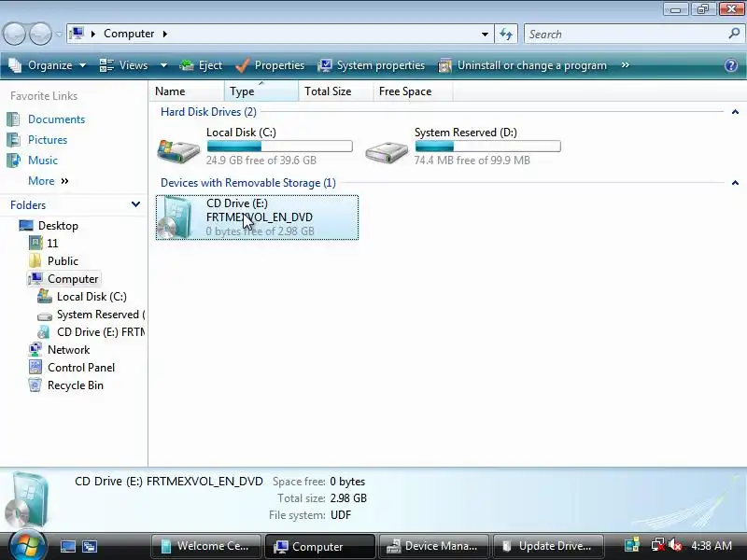Click the text 74.4 MB free of 99.9 MB
Image resolution: width=747 pixels, height=560 pixels.
tap(472, 160)
